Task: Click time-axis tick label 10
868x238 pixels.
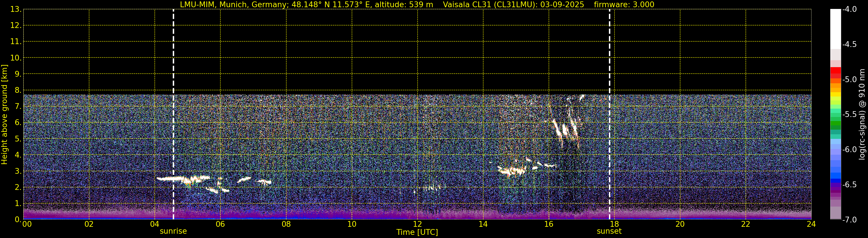Action: pyautogui.click(x=352, y=224)
